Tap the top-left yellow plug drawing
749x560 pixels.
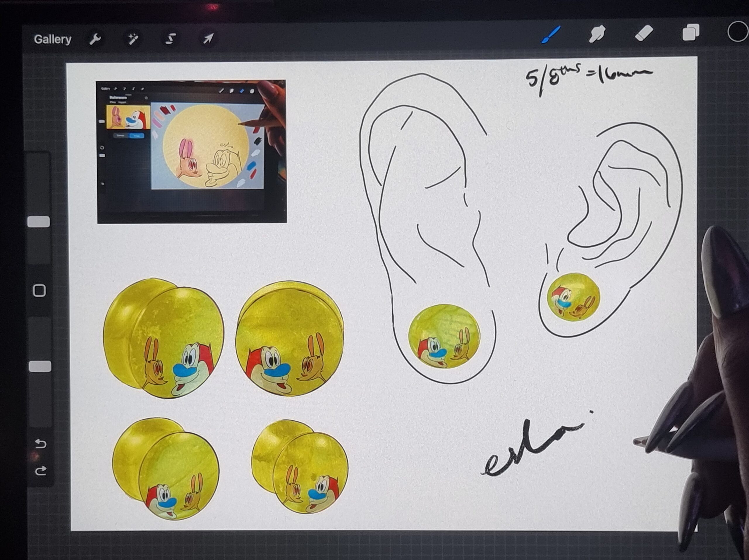coord(163,338)
